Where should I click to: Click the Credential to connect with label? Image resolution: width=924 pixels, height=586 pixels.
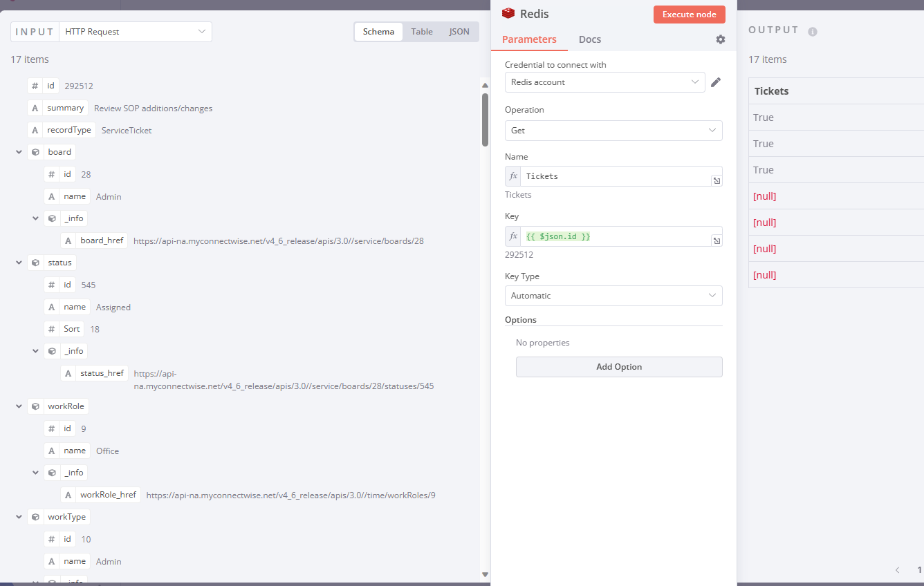555,65
